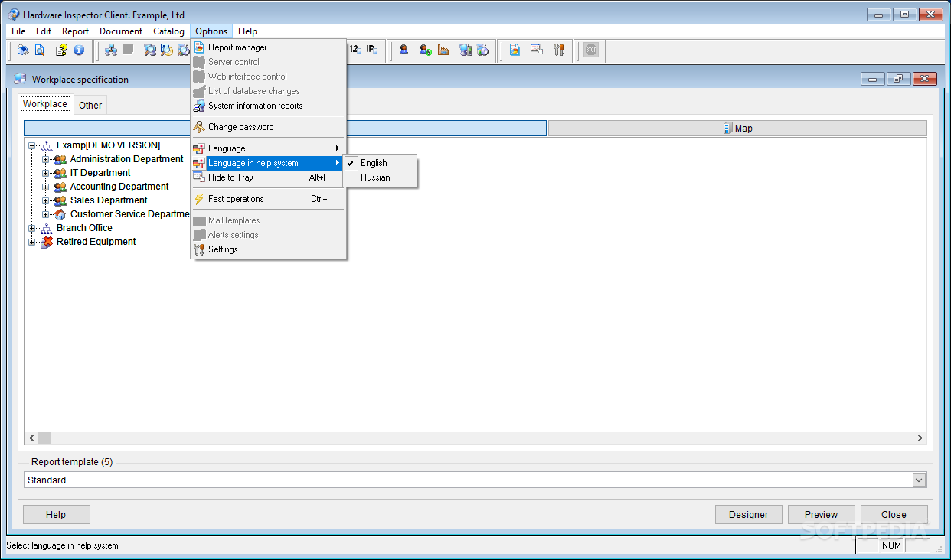Viewport: 951px width, 560px height.
Task: Click the document preview magnifier toolbar icon
Action: pyautogui.click(x=40, y=50)
